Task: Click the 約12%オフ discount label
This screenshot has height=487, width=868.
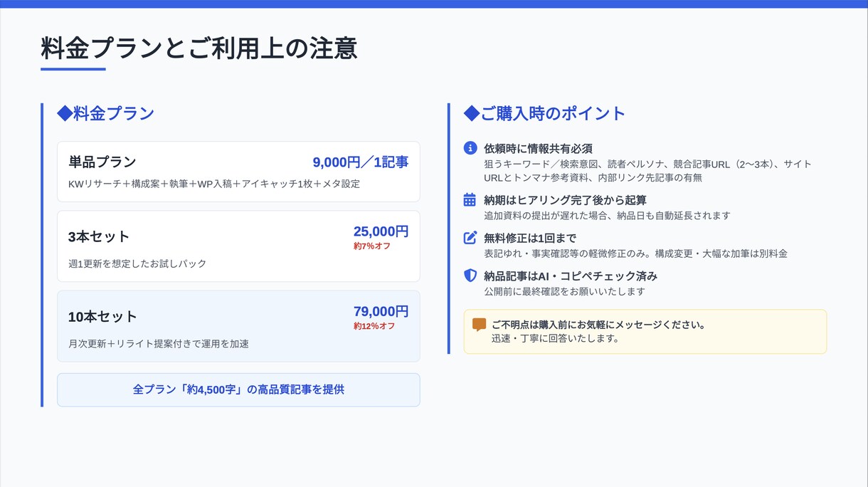Action: pyautogui.click(x=374, y=326)
